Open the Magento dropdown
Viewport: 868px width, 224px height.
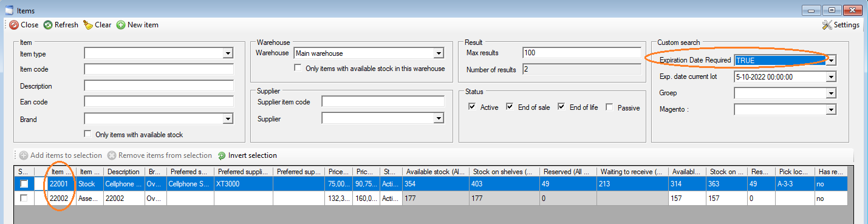[832, 110]
